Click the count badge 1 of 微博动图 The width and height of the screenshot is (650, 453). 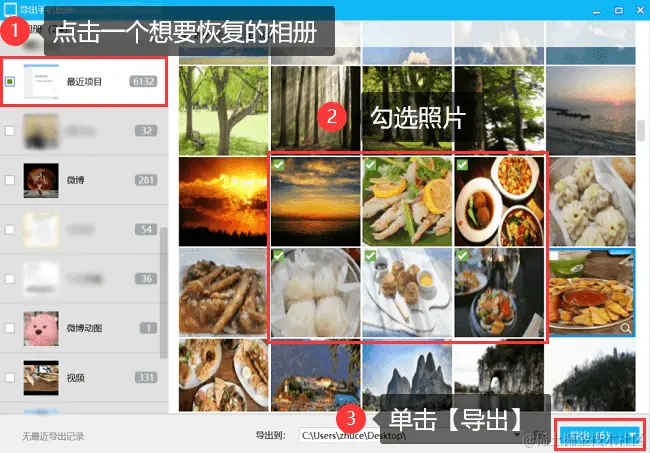(x=148, y=328)
